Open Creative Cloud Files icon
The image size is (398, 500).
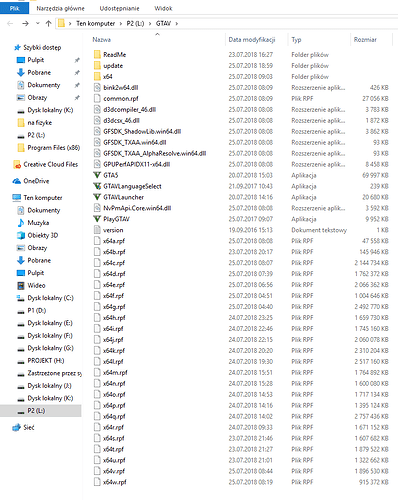[17, 164]
